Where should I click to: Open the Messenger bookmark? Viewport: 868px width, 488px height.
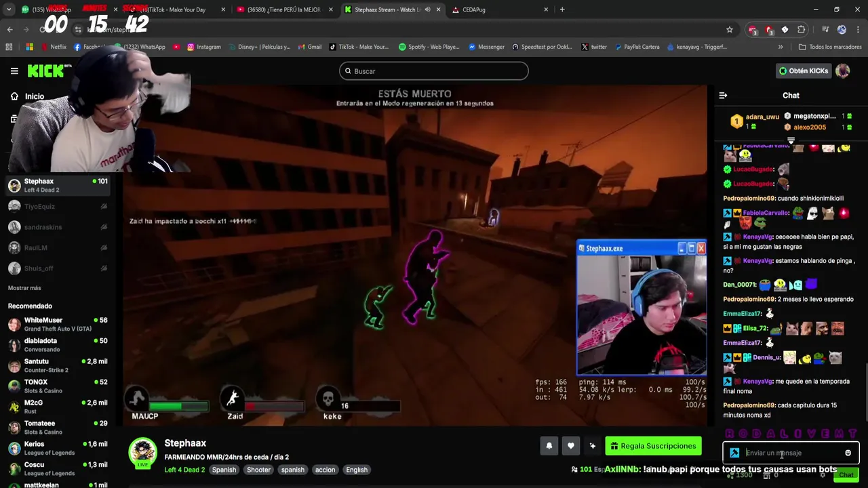pyautogui.click(x=486, y=47)
